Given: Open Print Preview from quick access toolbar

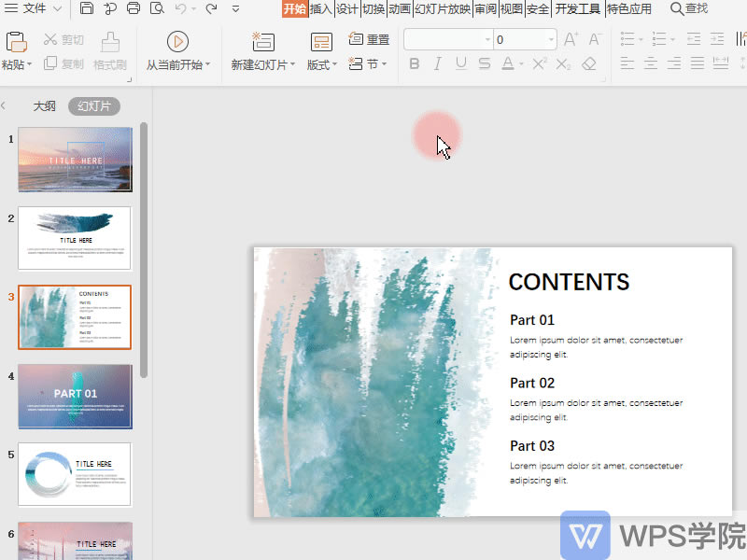Looking at the screenshot, I should click(157, 9).
